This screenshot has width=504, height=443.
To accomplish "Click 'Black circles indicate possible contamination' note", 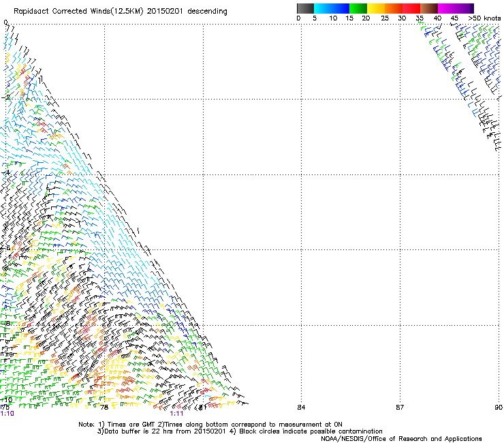I will coord(311,431).
